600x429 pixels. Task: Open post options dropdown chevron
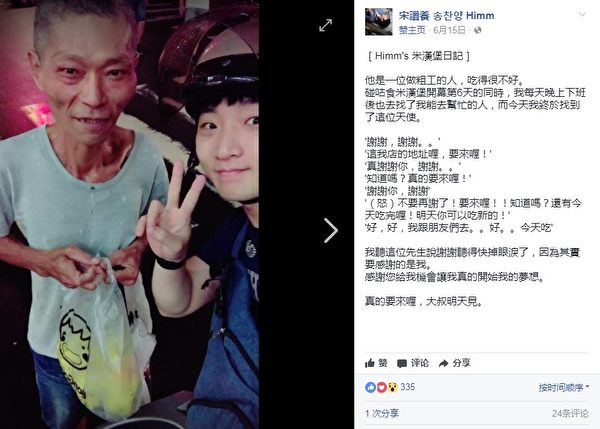click(582, 15)
